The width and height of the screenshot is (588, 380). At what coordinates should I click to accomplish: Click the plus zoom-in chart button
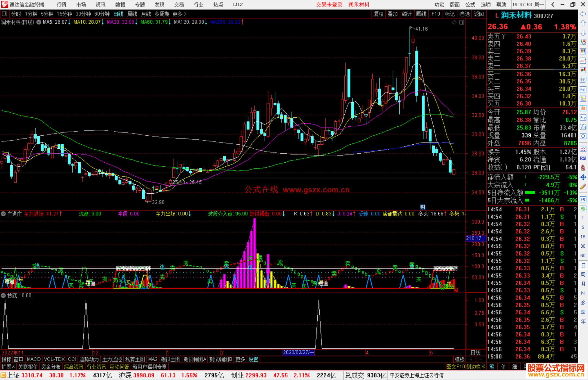471,359
